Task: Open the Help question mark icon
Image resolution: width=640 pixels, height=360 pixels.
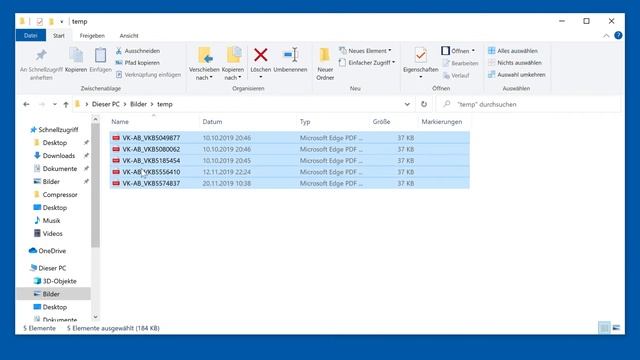Action: pos(618,36)
